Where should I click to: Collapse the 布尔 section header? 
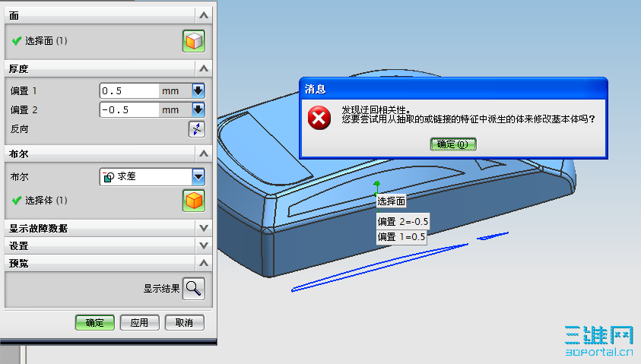coord(204,154)
